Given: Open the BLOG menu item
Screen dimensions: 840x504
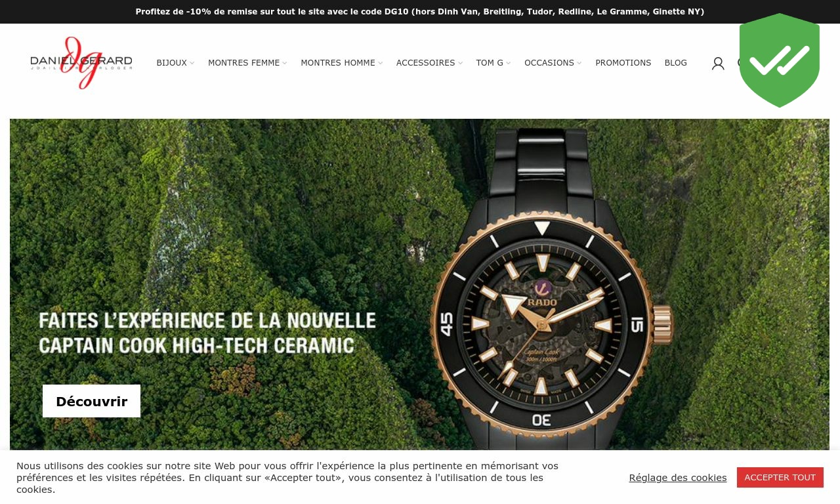Looking at the screenshot, I should pos(676,63).
